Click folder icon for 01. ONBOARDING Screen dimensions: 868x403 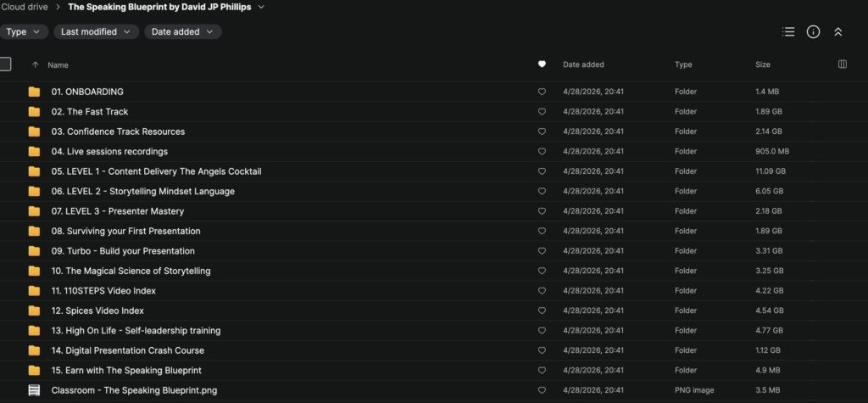[x=34, y=92]
